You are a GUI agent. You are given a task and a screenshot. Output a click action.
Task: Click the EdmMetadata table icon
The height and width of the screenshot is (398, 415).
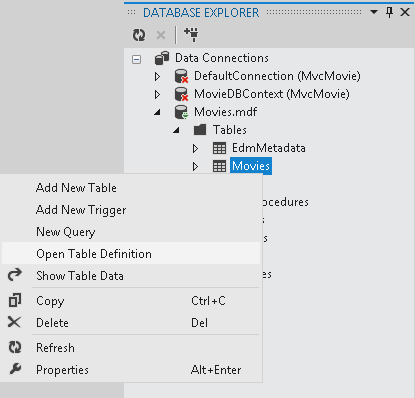tap(219, 148)
